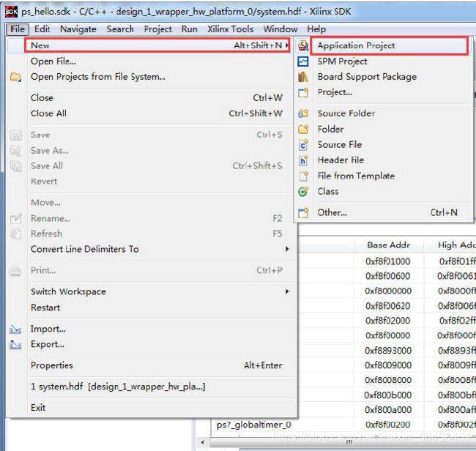Open the File menu
476x451 pixels.
[x=18, y=29]
